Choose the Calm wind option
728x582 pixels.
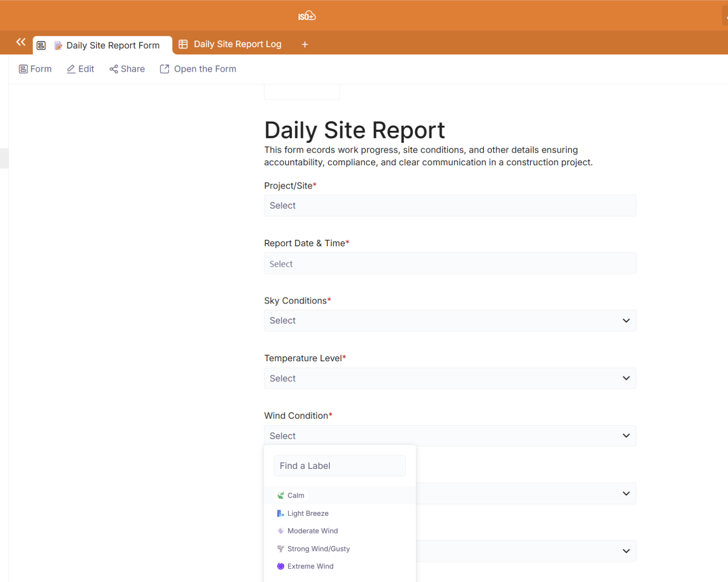point(296,495)
